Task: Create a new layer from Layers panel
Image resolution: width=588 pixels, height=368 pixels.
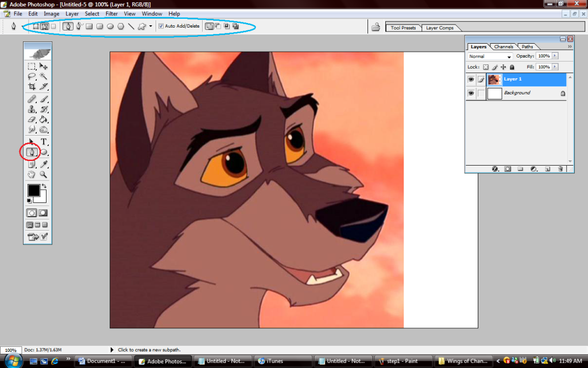Action: tap(547, 169)
